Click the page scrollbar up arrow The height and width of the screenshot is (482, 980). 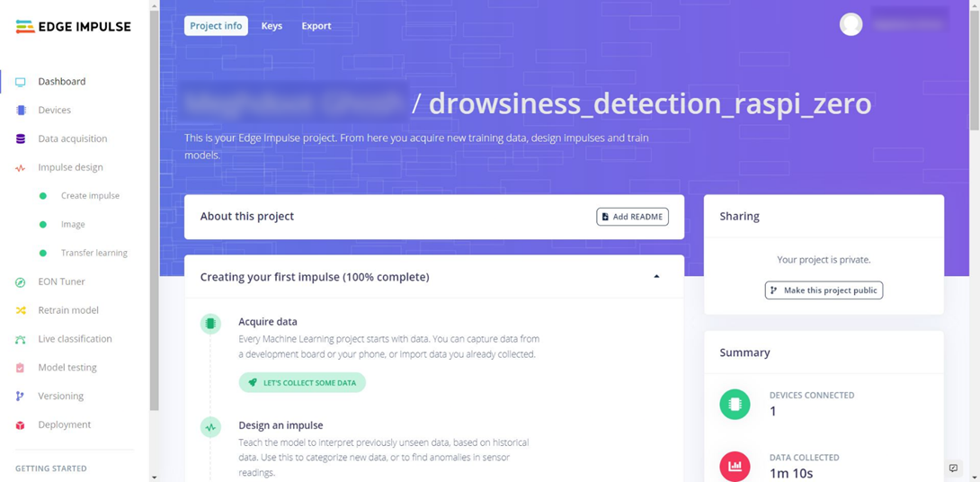975,4
